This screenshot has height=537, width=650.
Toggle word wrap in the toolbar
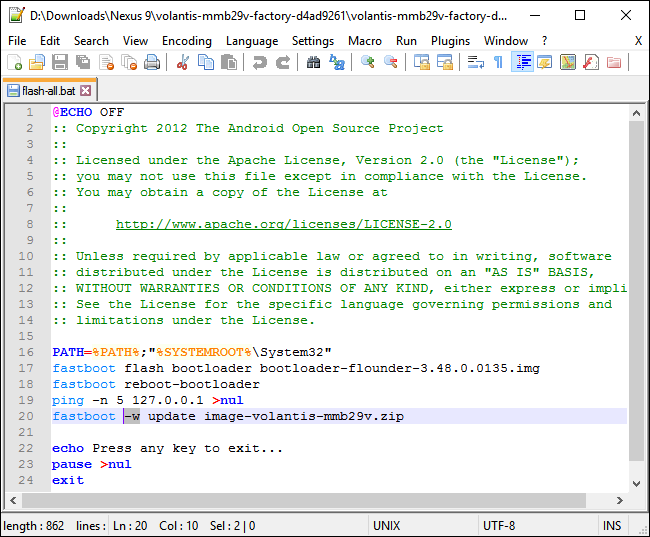click(x=475, y=62)
